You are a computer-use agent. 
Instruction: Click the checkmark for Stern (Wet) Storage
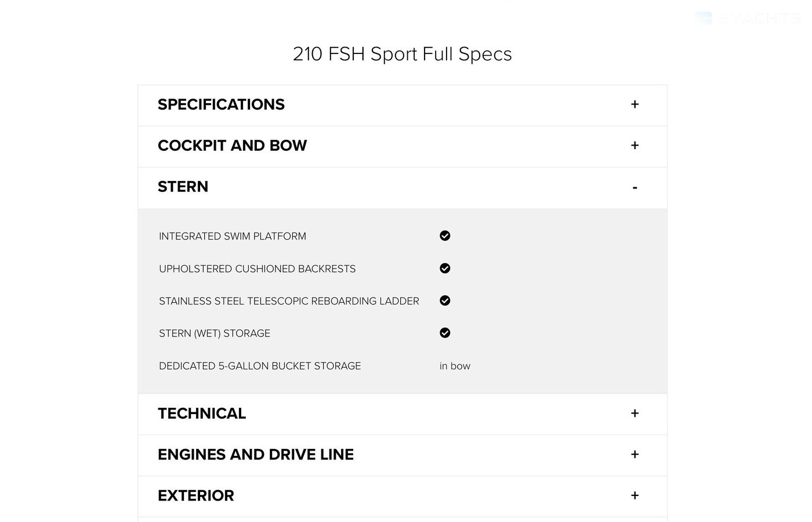[x=445, y=333]
